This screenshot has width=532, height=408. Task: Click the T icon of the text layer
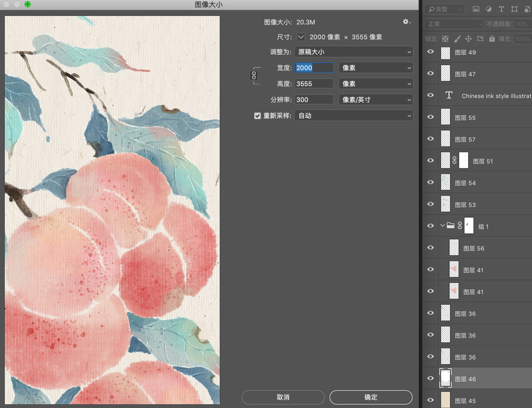click(449, 95)
